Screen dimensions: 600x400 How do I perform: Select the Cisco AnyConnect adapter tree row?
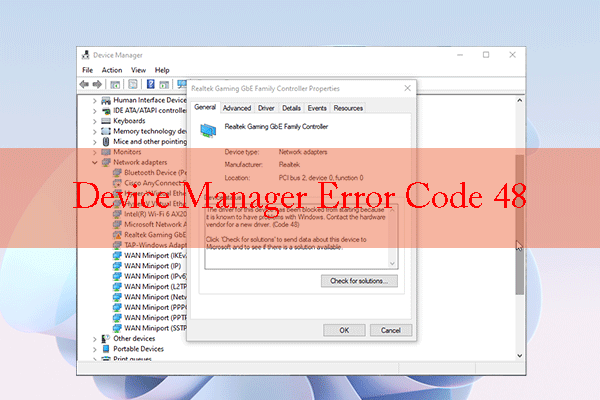point(149,183)
